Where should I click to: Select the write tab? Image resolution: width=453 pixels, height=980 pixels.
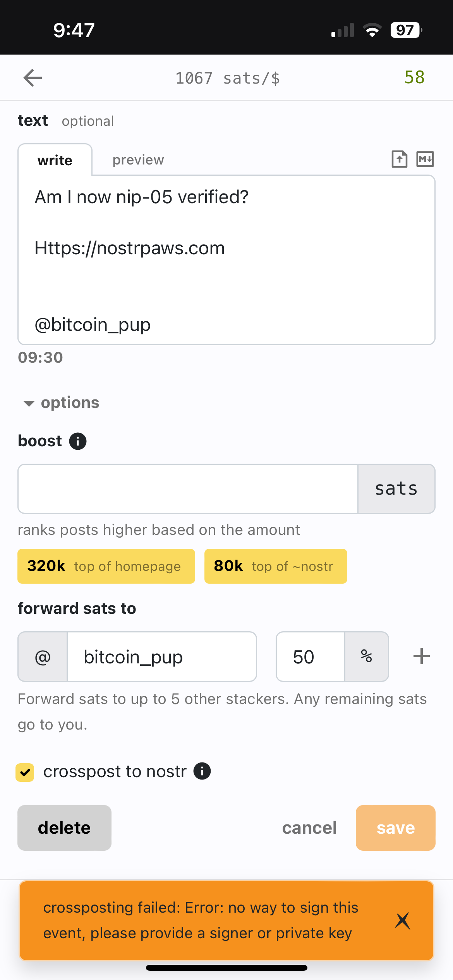(x=55, y=160)
